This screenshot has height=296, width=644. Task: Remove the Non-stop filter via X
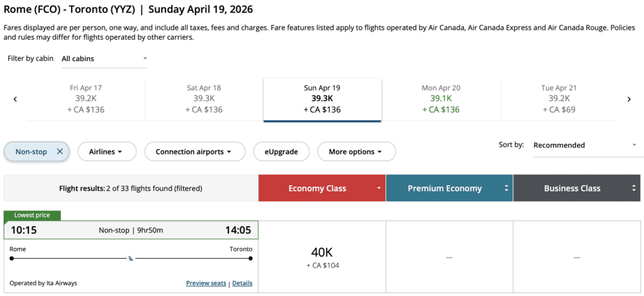[x=60, y=152]
